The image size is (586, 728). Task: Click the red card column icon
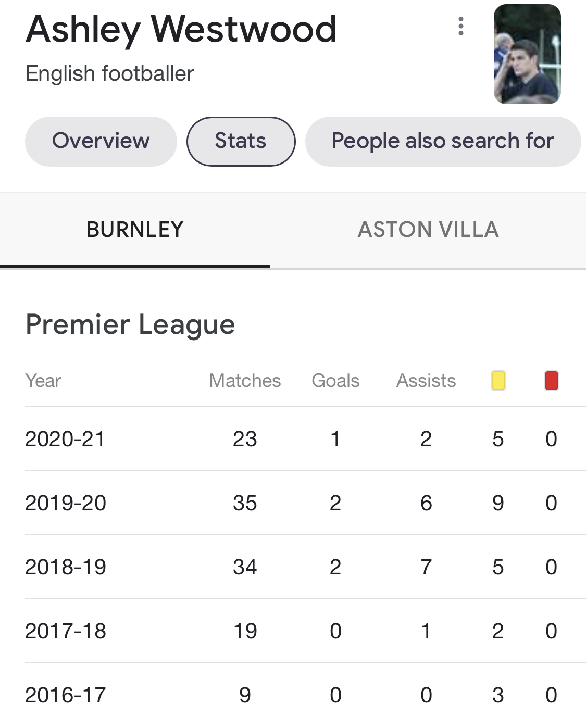coord(552,381)
